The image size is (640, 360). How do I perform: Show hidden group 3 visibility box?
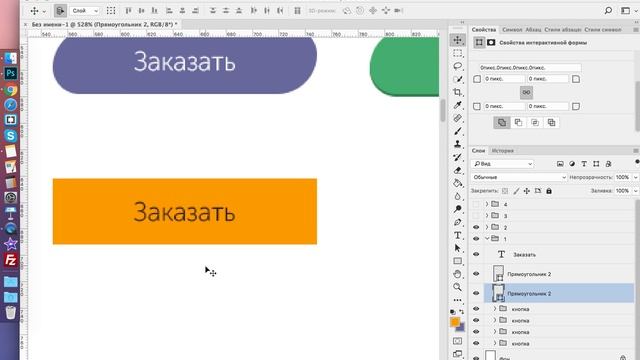pyautogui.click(x=476, y=216)
